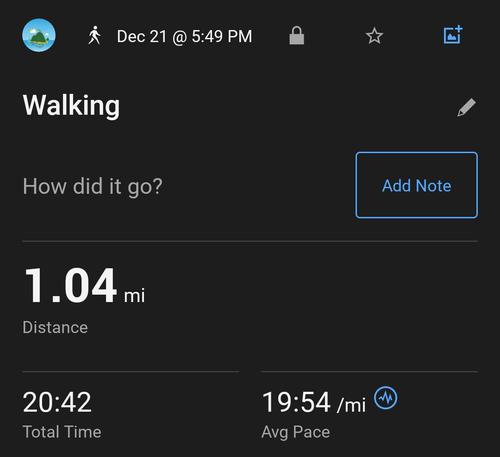The width and height of the screenshot is (500, 457).
Task: Select the Walking activity title
Action: point(71,106)
